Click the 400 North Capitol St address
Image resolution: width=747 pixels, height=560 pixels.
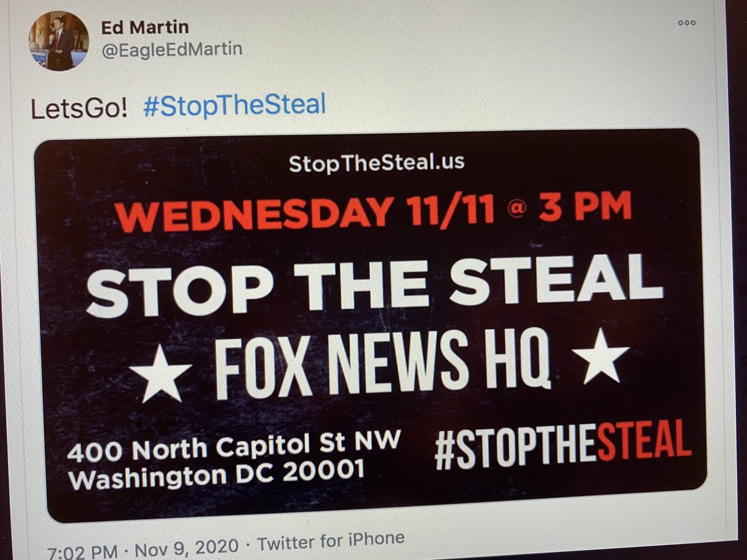coord(234,449)
